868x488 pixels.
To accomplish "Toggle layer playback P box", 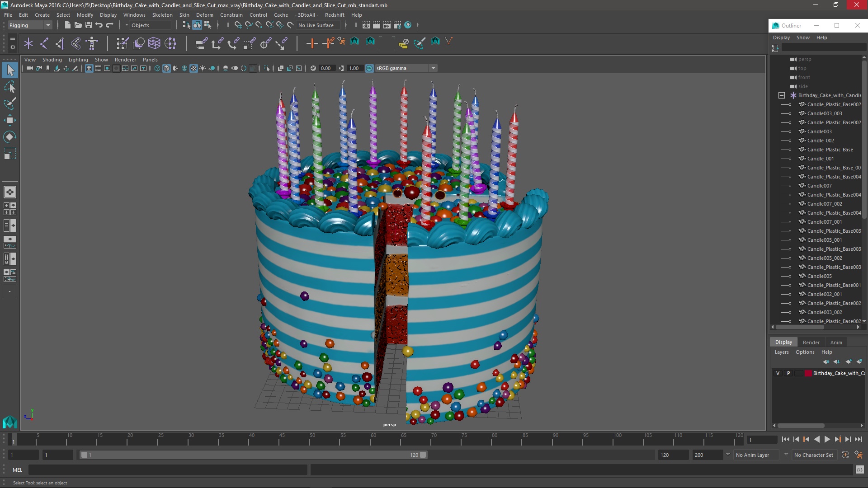I will coord(788,373).
